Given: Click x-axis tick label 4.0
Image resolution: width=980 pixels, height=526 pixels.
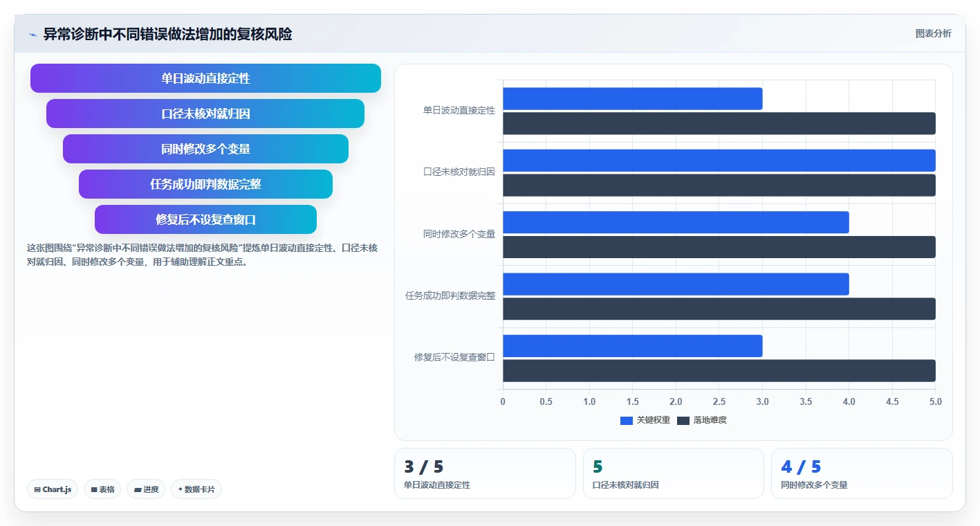Looking at the screenshot, I should tap(849, 401).
